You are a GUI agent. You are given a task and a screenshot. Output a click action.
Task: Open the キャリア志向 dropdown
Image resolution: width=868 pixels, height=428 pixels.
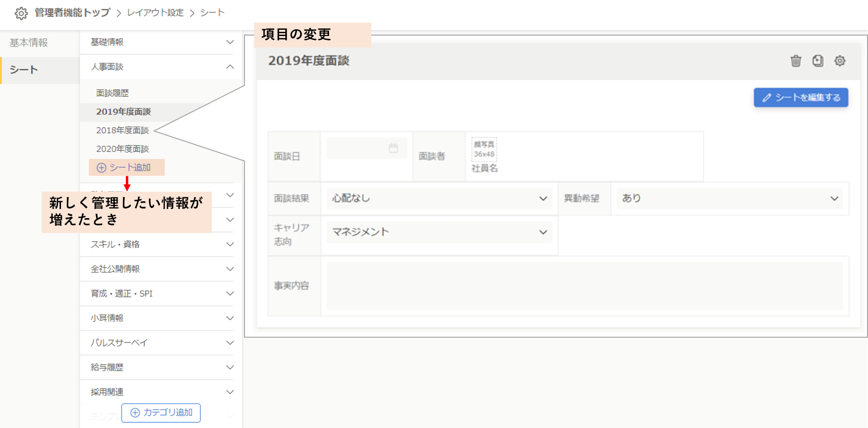click(439, 232)
